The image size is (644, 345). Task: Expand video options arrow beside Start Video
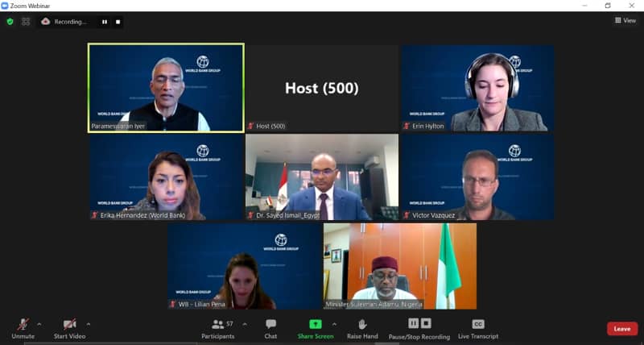[89, 324]
